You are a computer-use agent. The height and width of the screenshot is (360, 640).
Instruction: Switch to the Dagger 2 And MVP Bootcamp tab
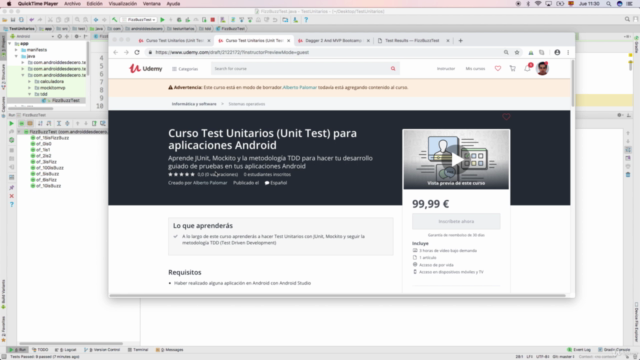(333, 40)
